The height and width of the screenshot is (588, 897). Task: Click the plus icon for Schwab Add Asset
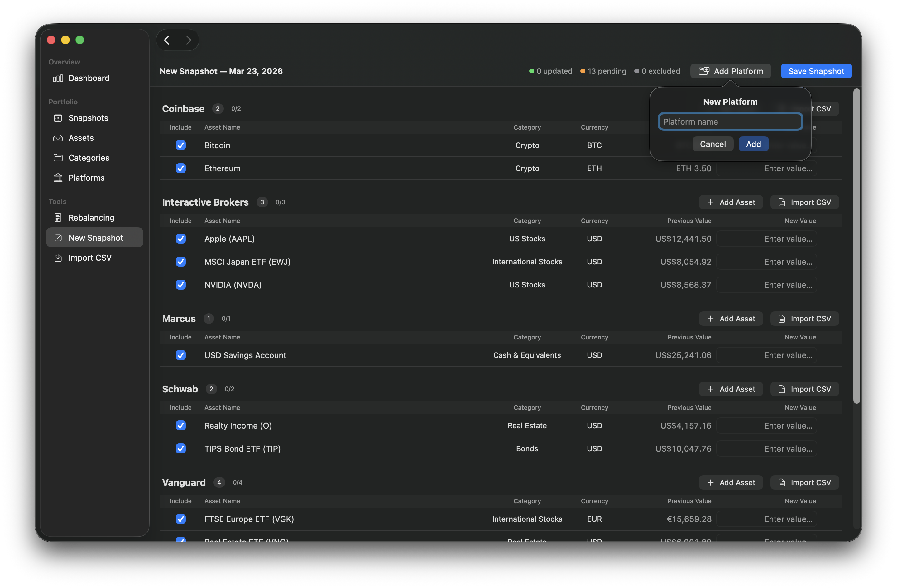(x=710, y=389)
